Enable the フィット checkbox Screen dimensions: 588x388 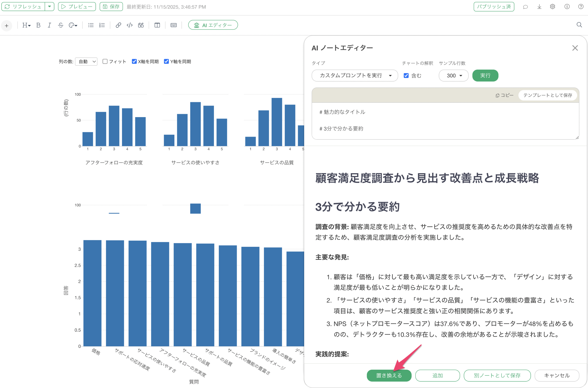[x=105, y=61]
